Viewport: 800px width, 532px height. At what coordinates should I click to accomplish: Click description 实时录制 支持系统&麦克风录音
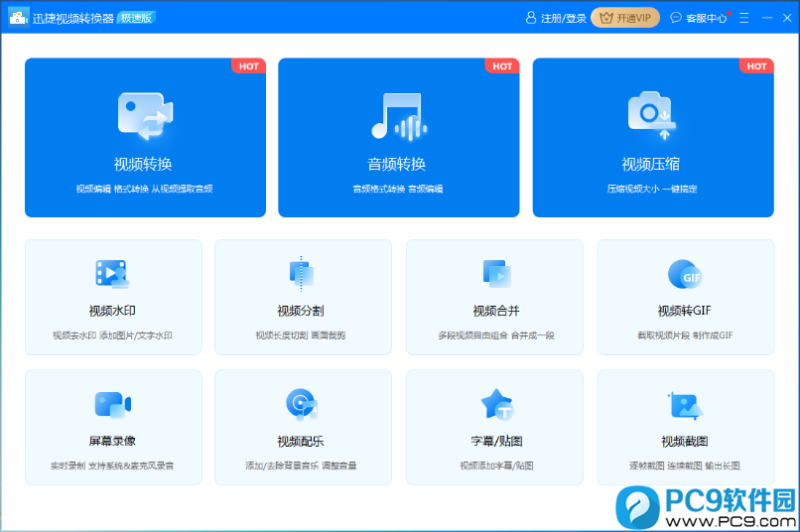point(112,465)
